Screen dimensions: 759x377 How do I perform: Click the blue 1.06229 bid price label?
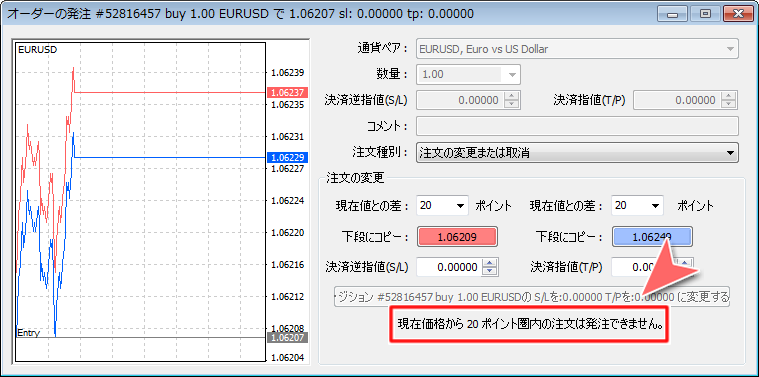287,157
